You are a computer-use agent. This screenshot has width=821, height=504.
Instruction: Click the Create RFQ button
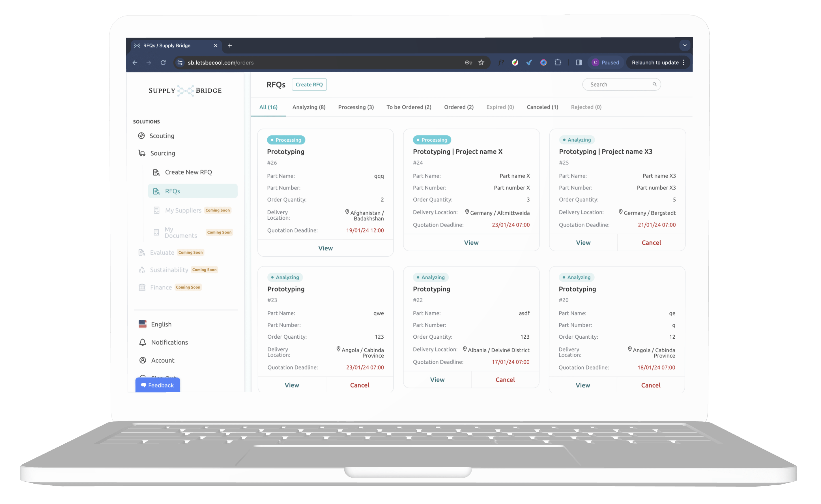coord(309,85)
